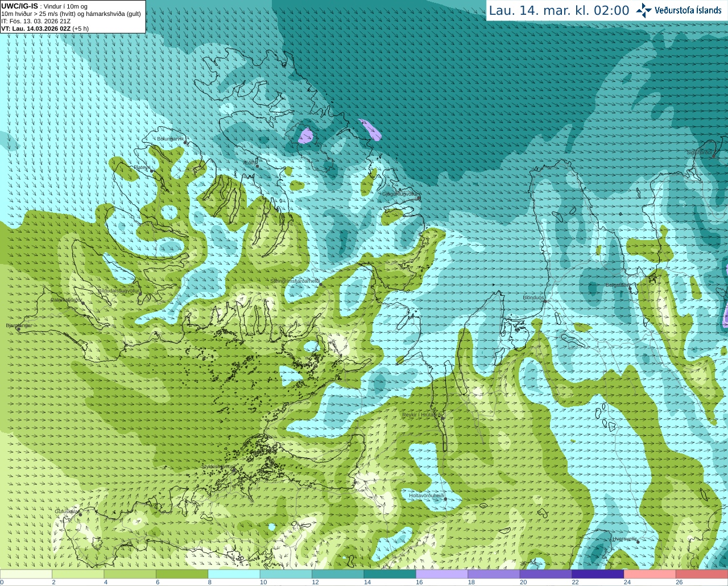The width and height of the screenshot is (728, 586).
Task: Click the Steingrímsfjarðarheiði place label
Action: point(295,281)
